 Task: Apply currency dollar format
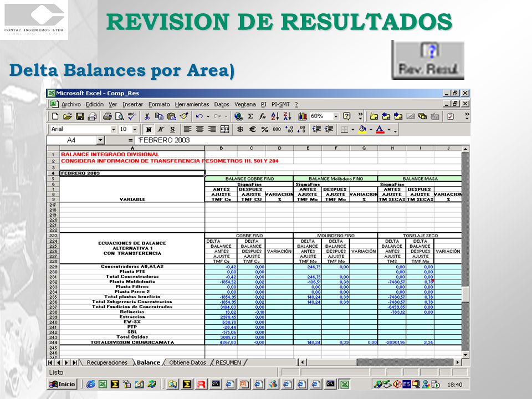240,129
